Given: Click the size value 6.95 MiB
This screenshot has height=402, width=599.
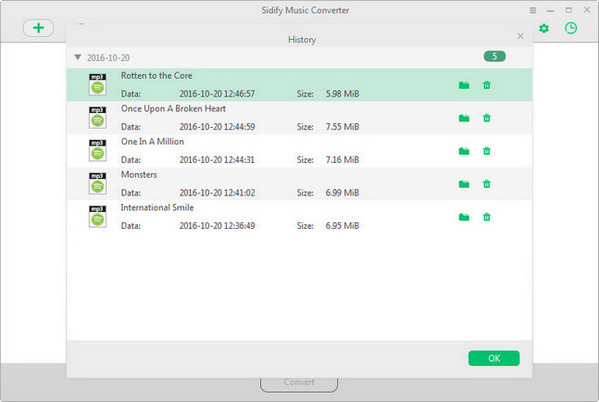Looking at the screenshot, I should tap(342, 225).
